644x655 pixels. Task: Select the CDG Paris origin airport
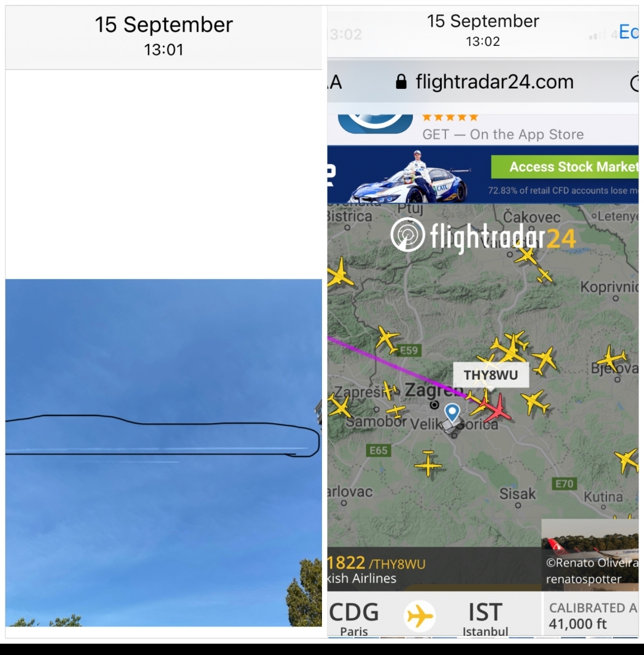click(x=354, y=618)
